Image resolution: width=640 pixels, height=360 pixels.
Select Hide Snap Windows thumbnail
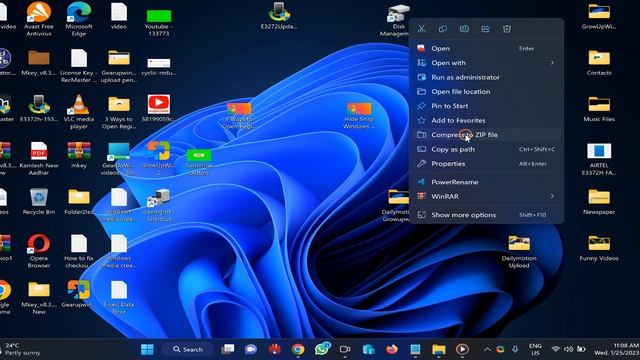click(359, 116)
